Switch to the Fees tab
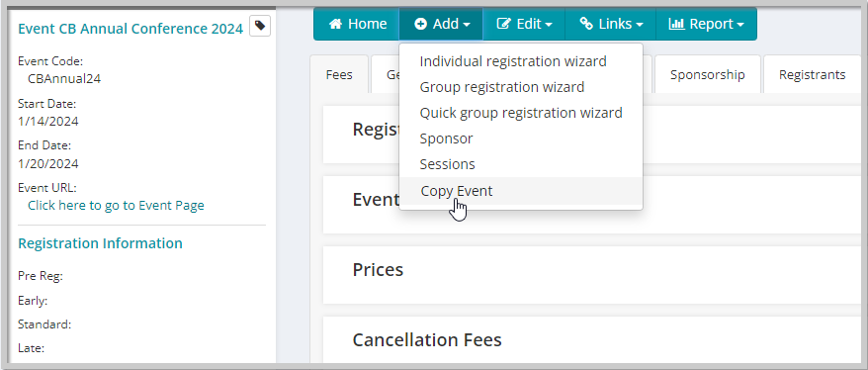The height and width of the screenshot is (370, 868). (x=339, y=74)
